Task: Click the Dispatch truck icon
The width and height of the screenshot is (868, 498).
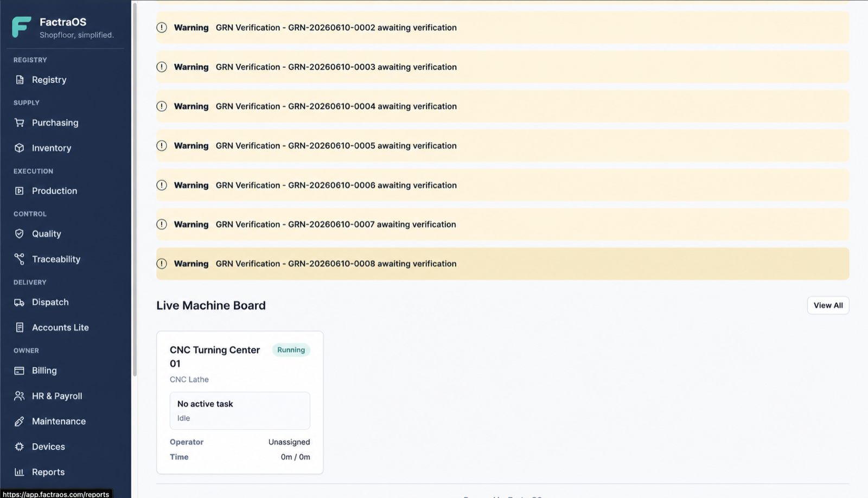Action: click(x=20, y=302)
